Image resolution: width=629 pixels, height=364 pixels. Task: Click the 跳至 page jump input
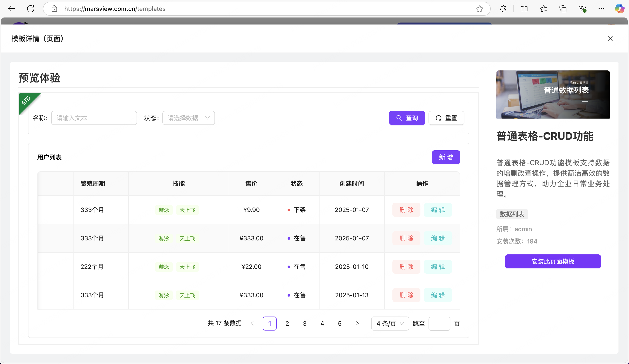(439, 323)
